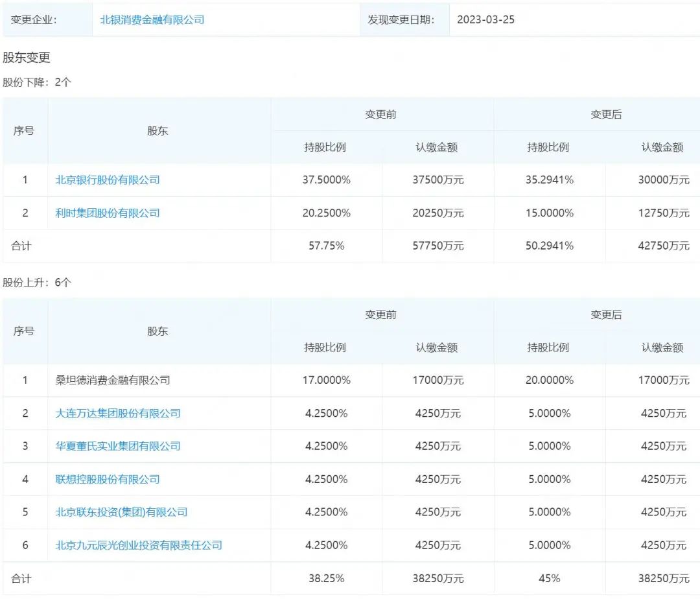Click the 变更后 header in 股份上升 table
The image size is (700, 599).
click(606, 315)
